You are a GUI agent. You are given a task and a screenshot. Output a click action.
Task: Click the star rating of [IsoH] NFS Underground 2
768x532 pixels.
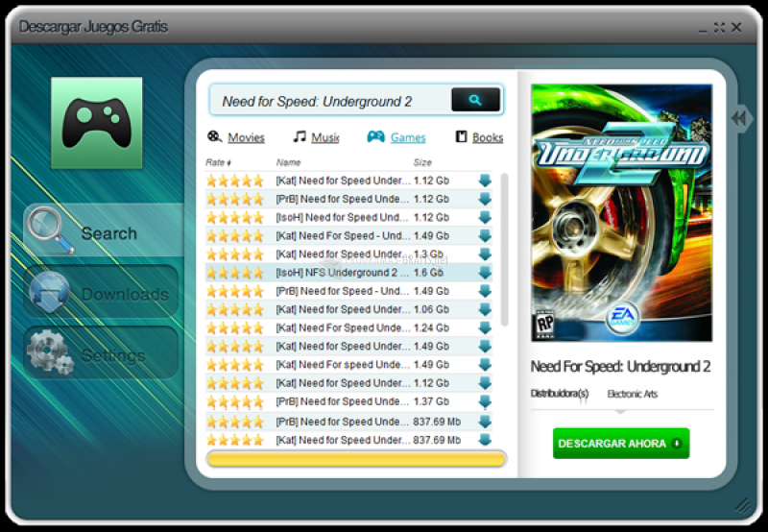click(x=235, y=273)
